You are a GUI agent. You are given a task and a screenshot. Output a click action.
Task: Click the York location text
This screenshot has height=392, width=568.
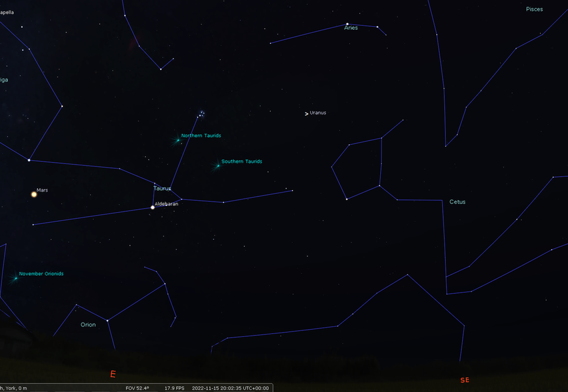(13, 388)
